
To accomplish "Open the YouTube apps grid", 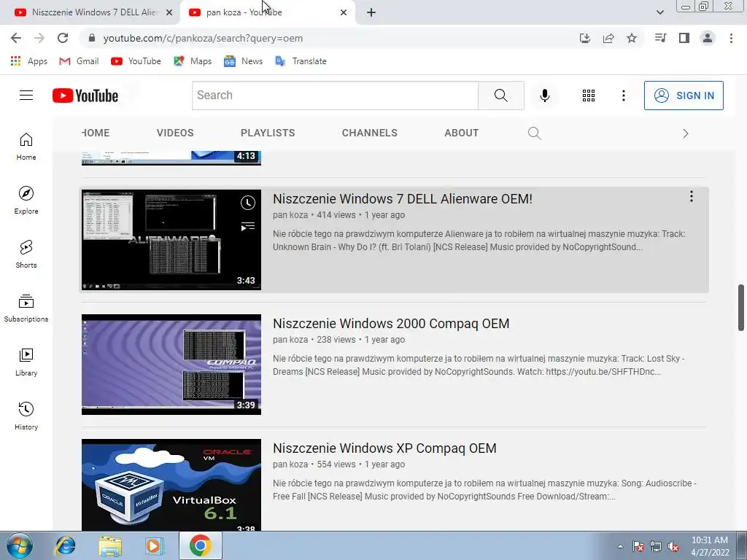I will coord(589,96).
